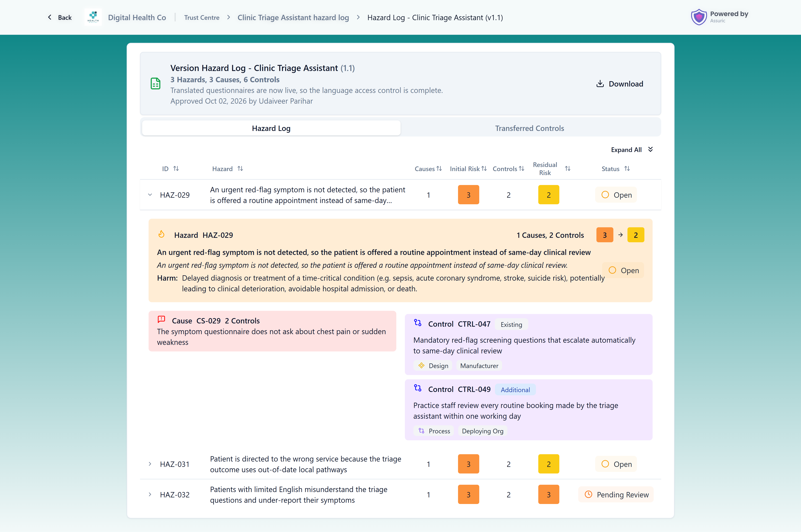Viewport: 801px width, 532px height.
Task: Click the Process tag on CTRL-049
Action: pos(434,431)
